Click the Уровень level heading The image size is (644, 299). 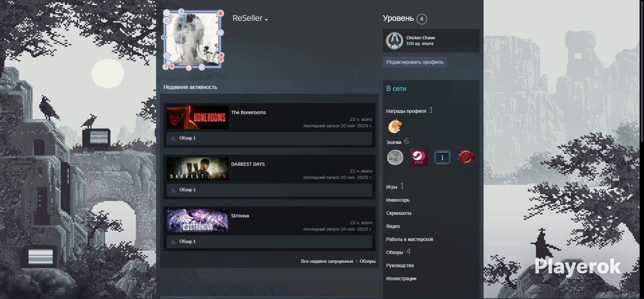398,19
